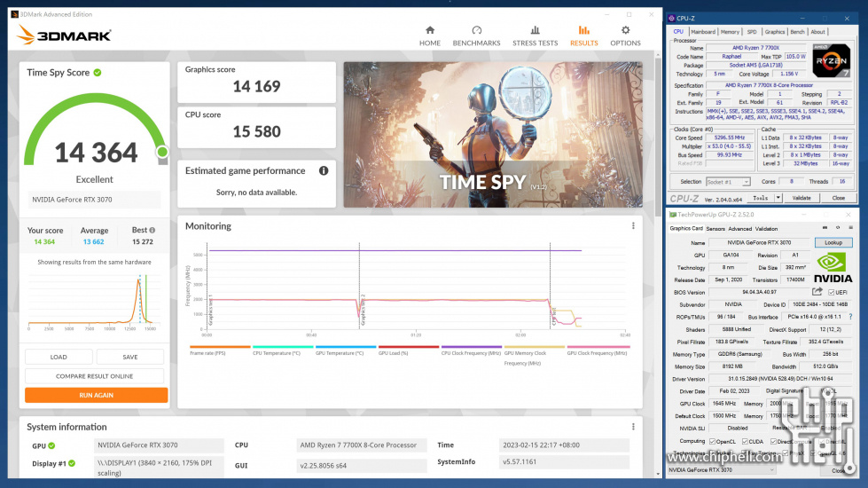Open the GPU selection dropdown in GPU-Z

click(722, 469)
